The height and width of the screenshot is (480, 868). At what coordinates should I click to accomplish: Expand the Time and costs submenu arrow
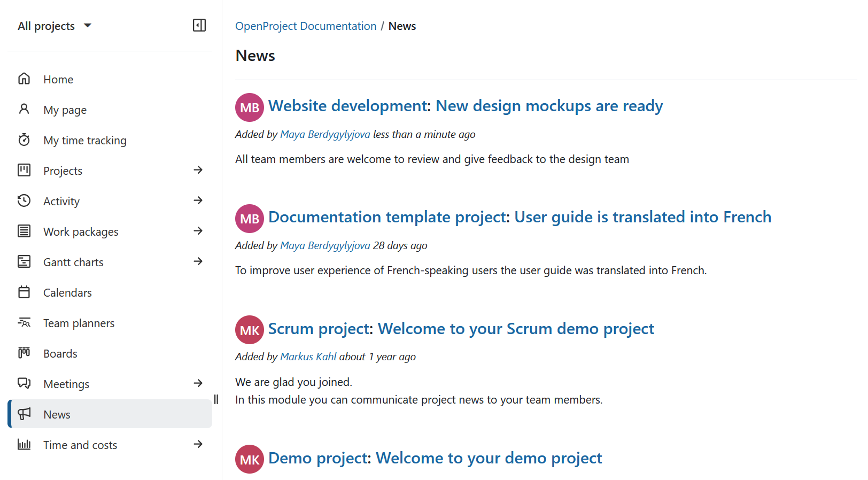[198, 444]
